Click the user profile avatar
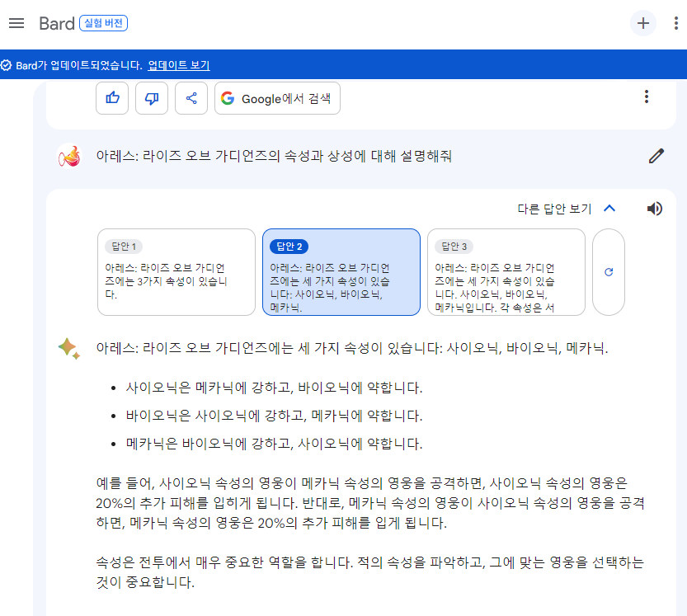687x616 pixels. [69, 156]
